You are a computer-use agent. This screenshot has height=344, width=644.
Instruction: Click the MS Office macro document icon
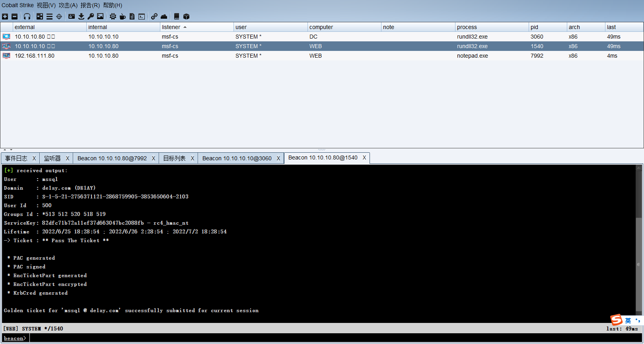click(x=132, y=16)
